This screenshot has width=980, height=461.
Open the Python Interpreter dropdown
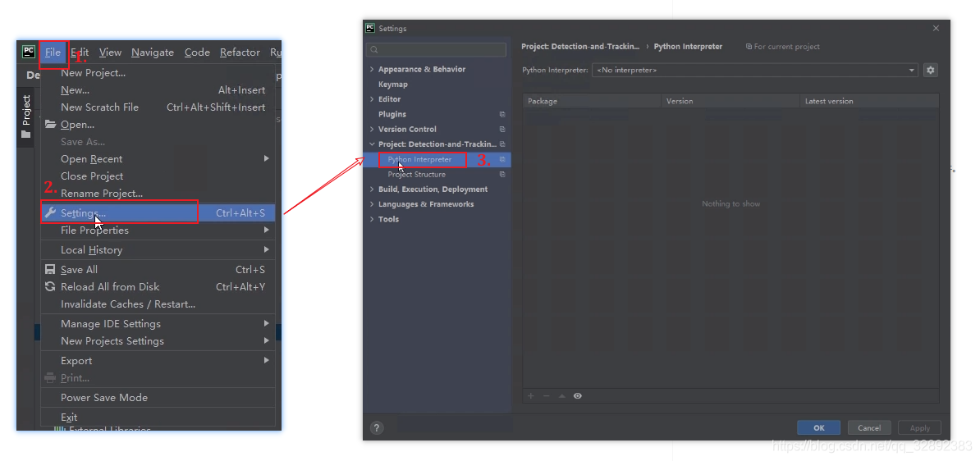[x=754, y=70]
